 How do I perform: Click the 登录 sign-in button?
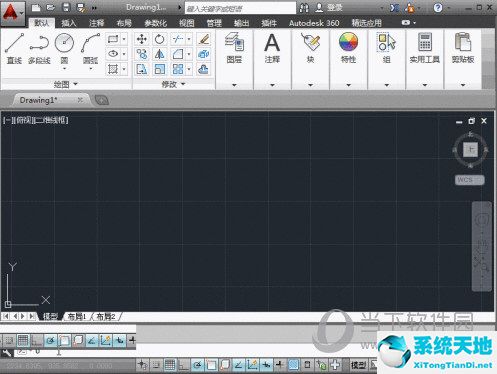[329, 8]
